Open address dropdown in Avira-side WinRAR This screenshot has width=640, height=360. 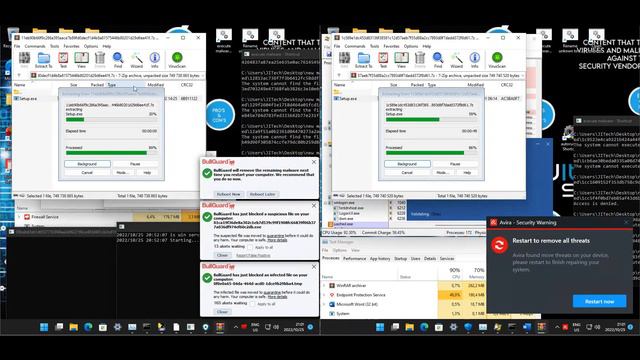point(522,76)
